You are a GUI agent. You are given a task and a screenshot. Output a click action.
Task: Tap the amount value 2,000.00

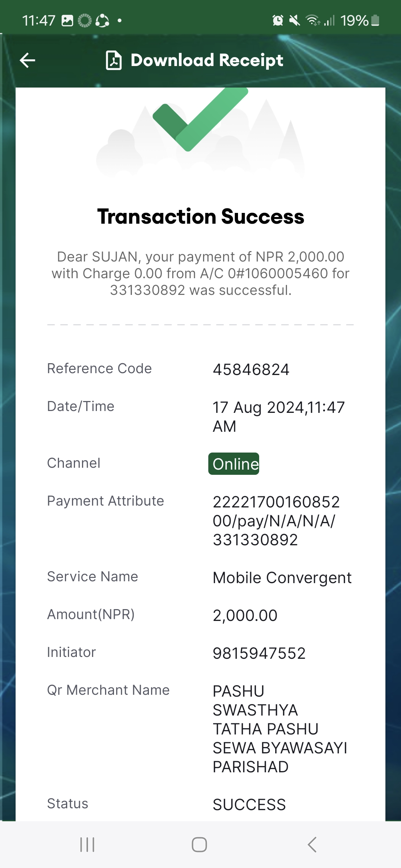tap(245, 616)
